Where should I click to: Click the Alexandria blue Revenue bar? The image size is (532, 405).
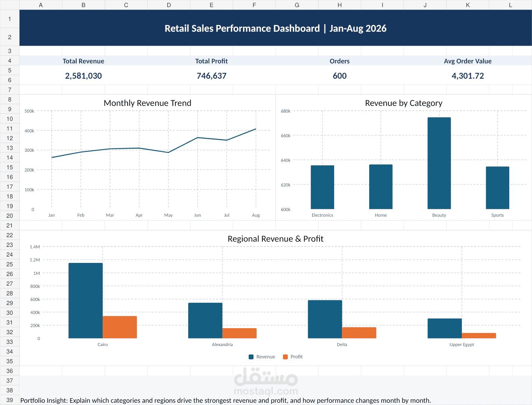pos(205,321)
